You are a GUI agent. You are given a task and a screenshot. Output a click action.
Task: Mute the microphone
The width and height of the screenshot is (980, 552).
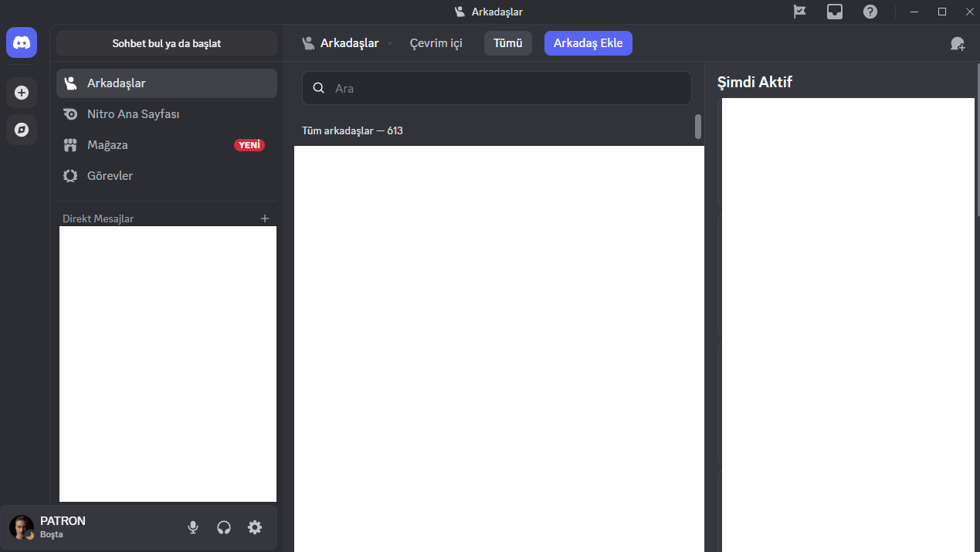(193, 527)
